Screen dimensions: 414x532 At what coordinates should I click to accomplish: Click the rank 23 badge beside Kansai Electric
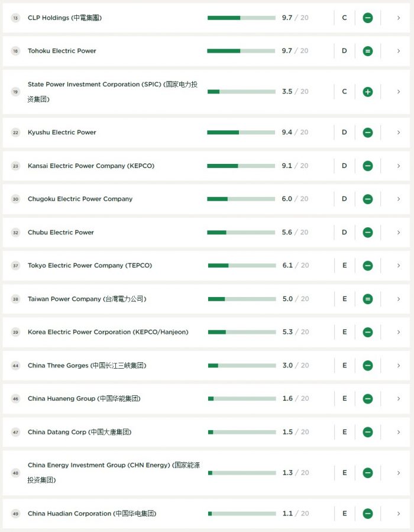[x=15, y=166]
